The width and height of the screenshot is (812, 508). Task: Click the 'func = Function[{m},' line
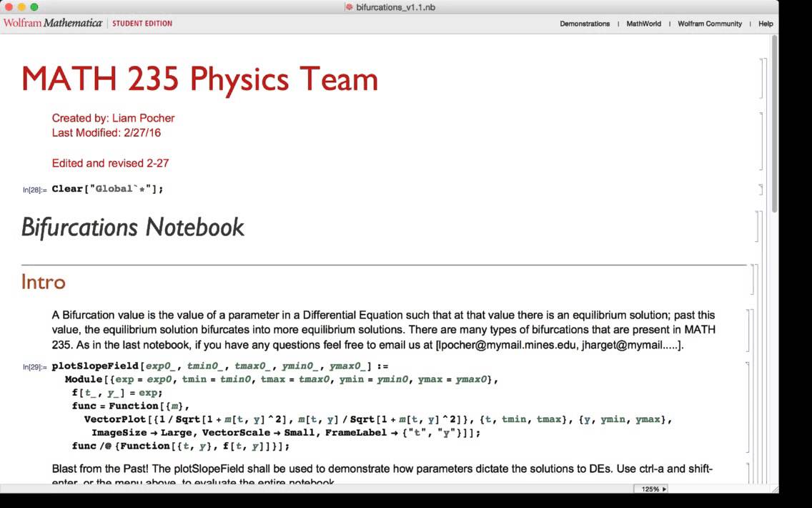(131, 406)
